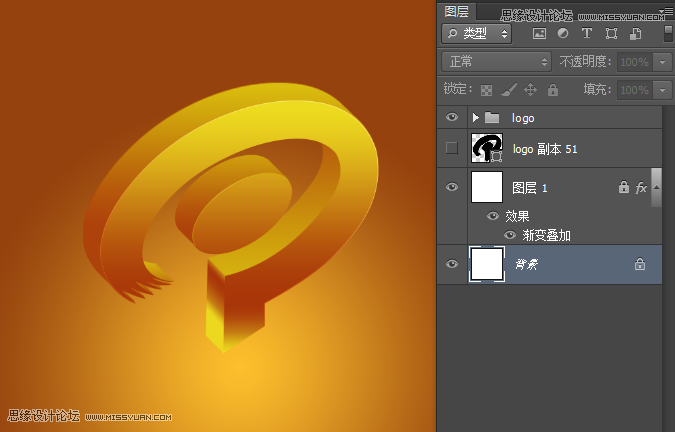The image size is (675, 432).
Task: Select the 图层 1 layer name
Action: (x=529, y=188)
